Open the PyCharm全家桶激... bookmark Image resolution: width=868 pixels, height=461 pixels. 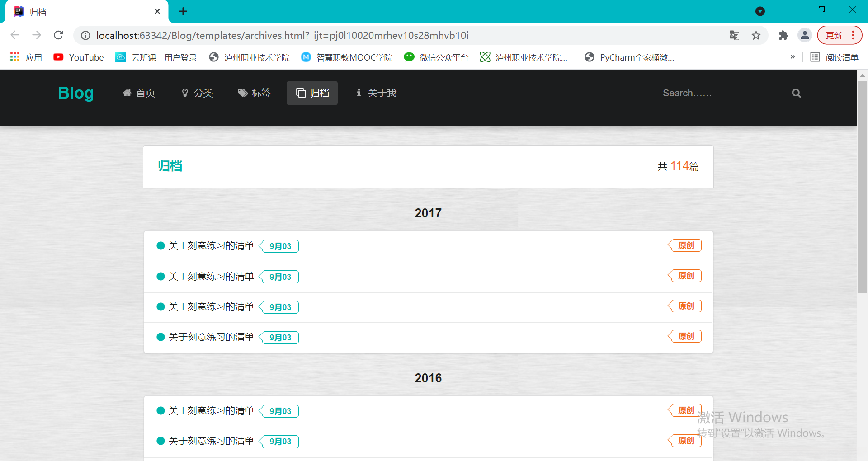coord(629,57)
